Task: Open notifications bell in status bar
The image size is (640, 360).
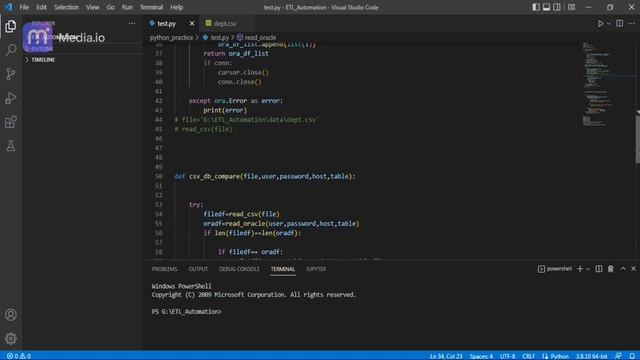Action: point(632,356)
